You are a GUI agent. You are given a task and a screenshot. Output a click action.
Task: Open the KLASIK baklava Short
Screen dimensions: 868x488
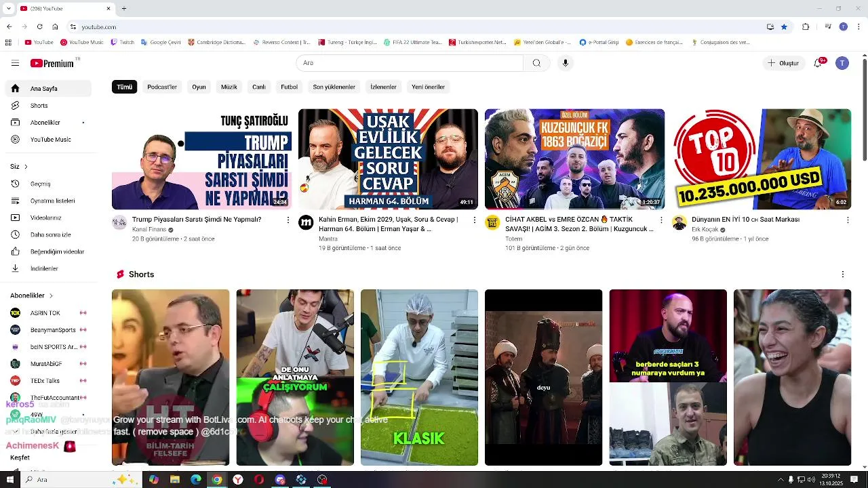click(x=419, y=378)
